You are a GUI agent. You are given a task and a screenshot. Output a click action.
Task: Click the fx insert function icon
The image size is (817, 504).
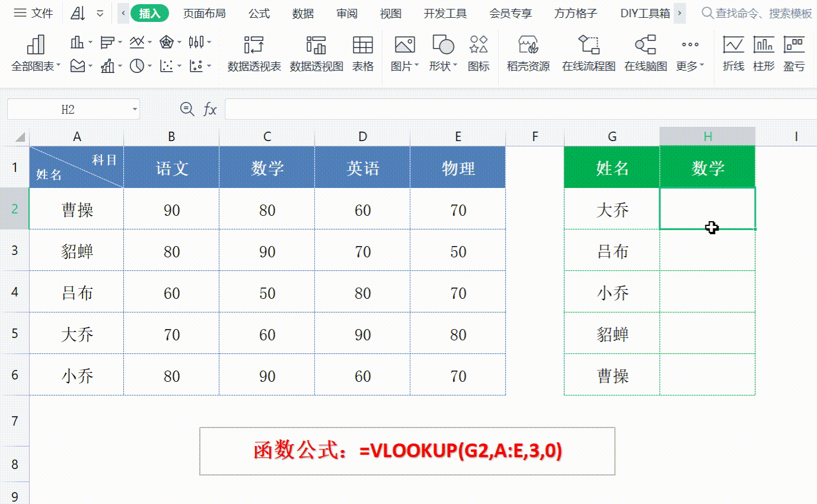210,109
